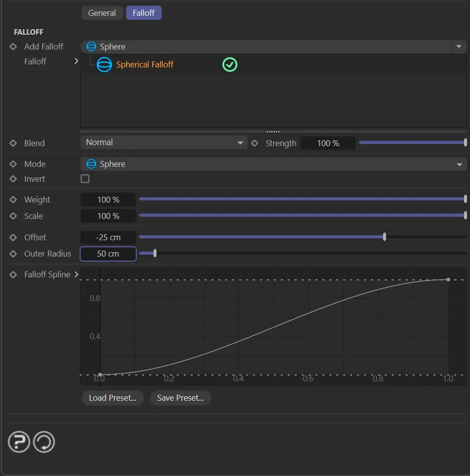Click the reset circular arrow icon
Screen dimensions: 470x476
click(44, 441)
